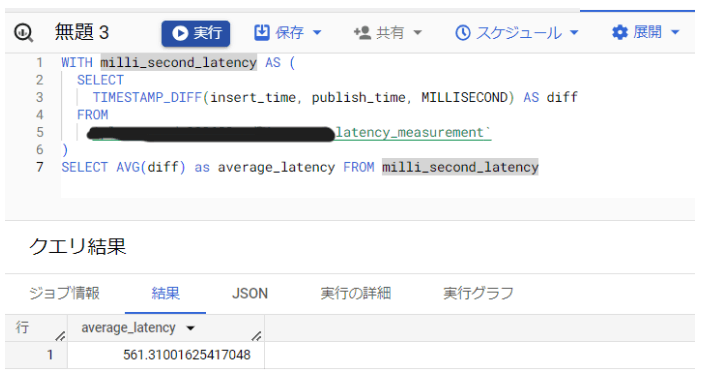703x372 pixels.
Task: Click publish_time argument in line 3
Action: [x=359, y=97]
